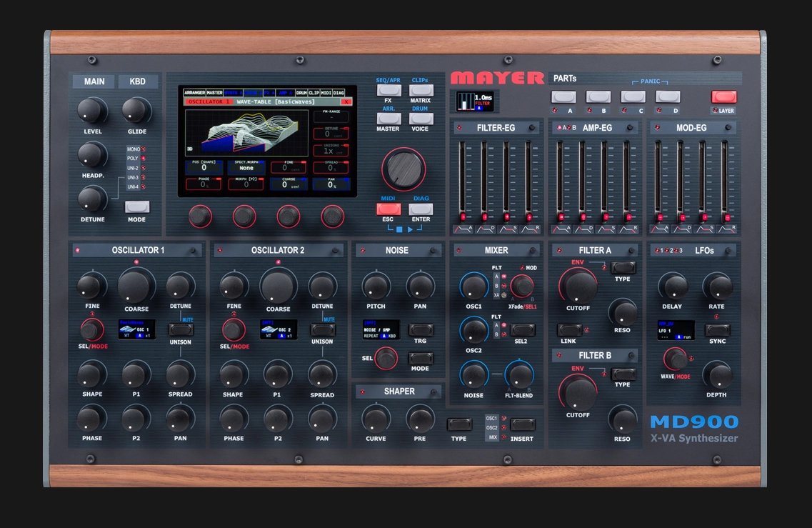The height and width of the screenshot is (528, 812).
Task: Select the Filter-EG sustain envelope icon
Action: coord(507,229)
